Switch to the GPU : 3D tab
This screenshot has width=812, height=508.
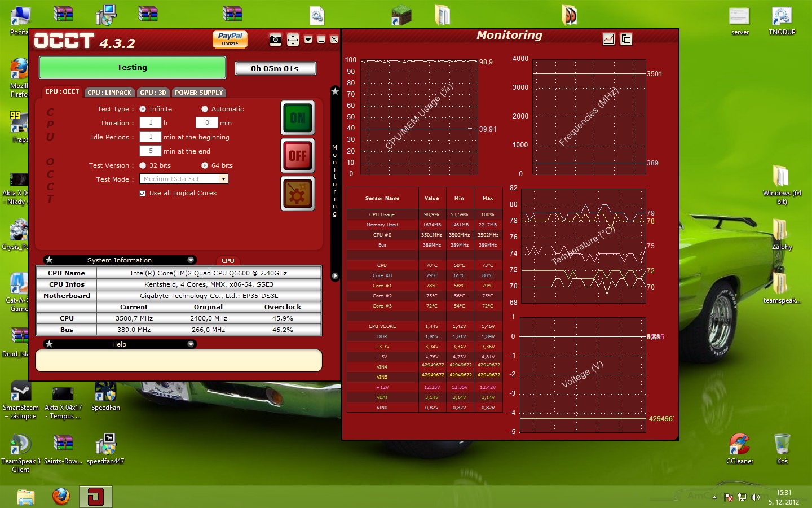tap(153, 93)
